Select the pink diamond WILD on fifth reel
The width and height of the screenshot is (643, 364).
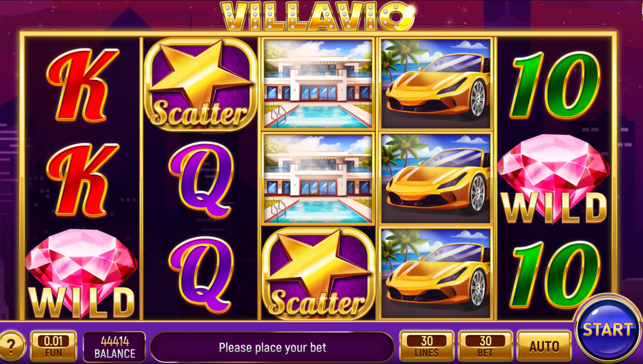[x=554, y=179]
